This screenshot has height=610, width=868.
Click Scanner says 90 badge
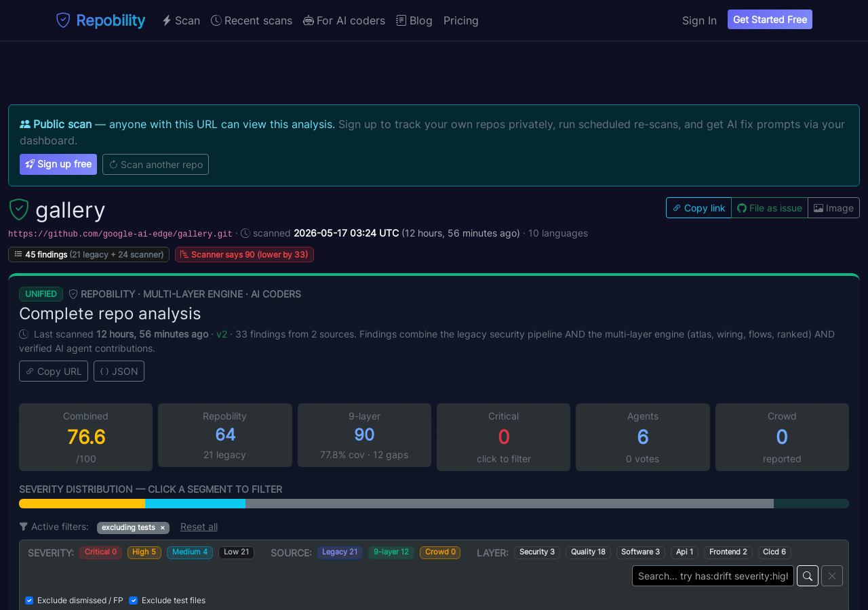point(244,254)
